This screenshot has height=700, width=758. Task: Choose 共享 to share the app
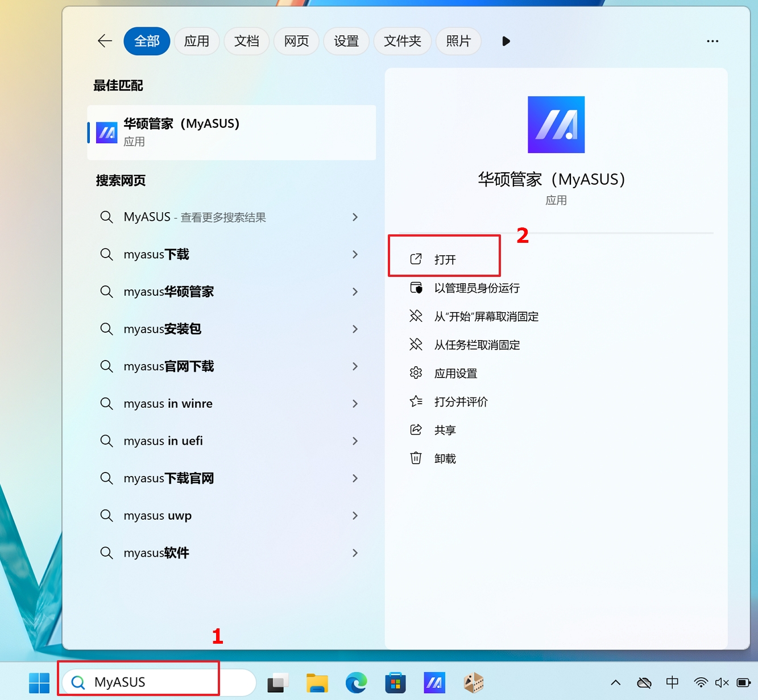click(x=433, y=430)
